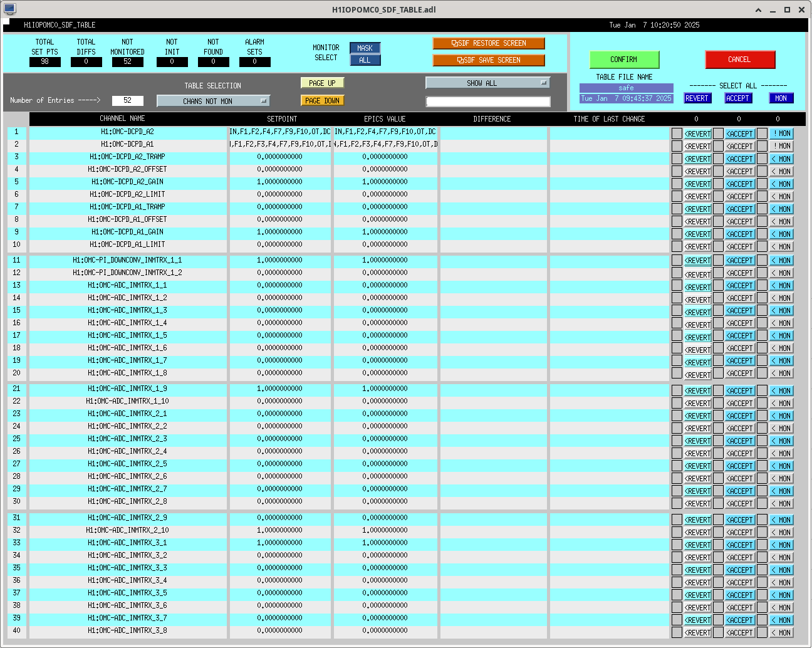Click the TOTAL SET PTS value 98
The height and width of the screenshot is (648, 812).
(x=45, y=61)
